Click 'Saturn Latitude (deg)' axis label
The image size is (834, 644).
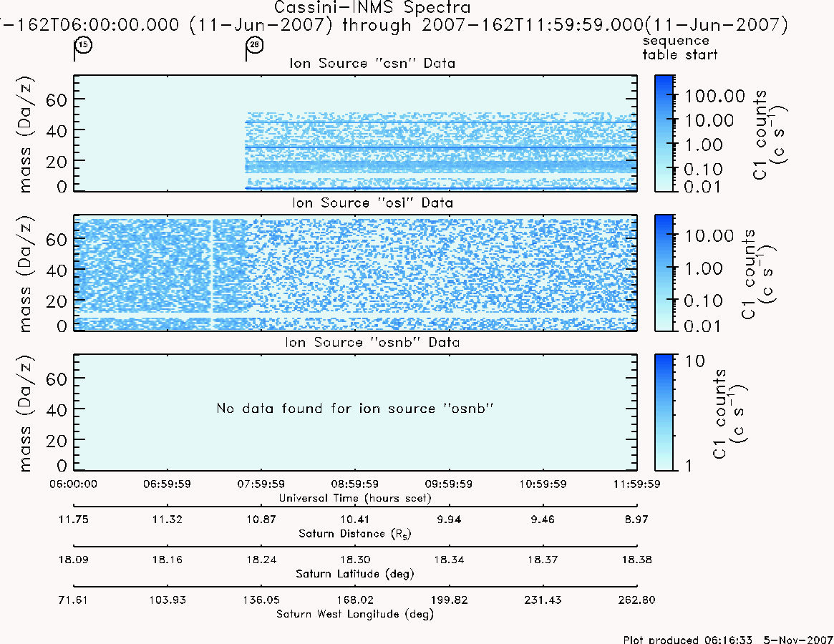coord(355,575)
